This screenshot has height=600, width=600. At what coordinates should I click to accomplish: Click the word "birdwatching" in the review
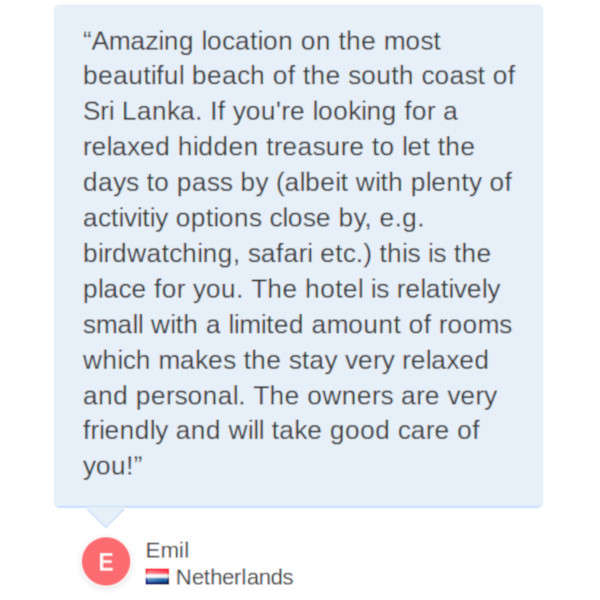pos(155,254)
